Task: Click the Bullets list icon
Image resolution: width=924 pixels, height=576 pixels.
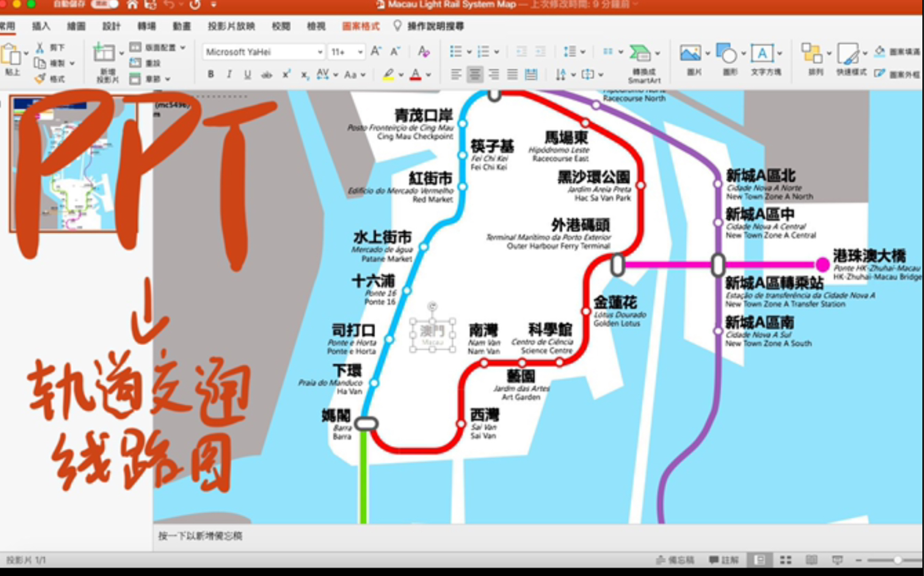Action: click(x=455, y=51)
